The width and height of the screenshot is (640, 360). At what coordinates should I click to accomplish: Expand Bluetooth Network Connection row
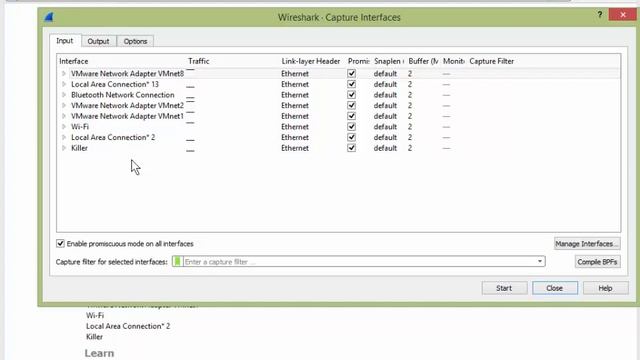pyautogui.click(x=64, y=95)
